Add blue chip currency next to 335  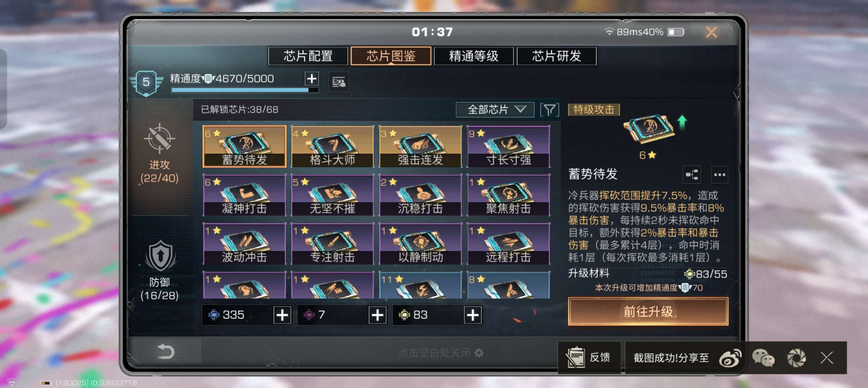point(282,315)
